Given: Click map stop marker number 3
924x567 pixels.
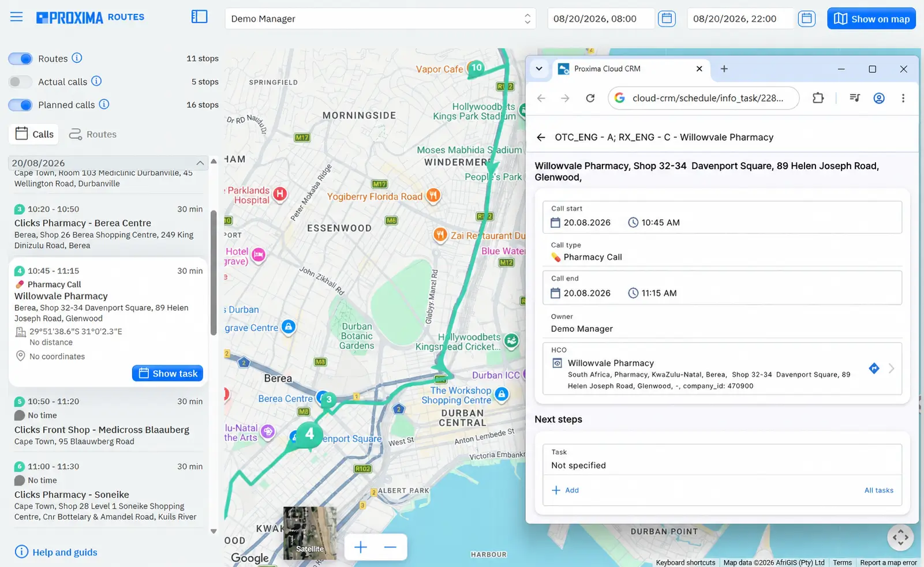Looking at the screenshot, I should 328,399.
